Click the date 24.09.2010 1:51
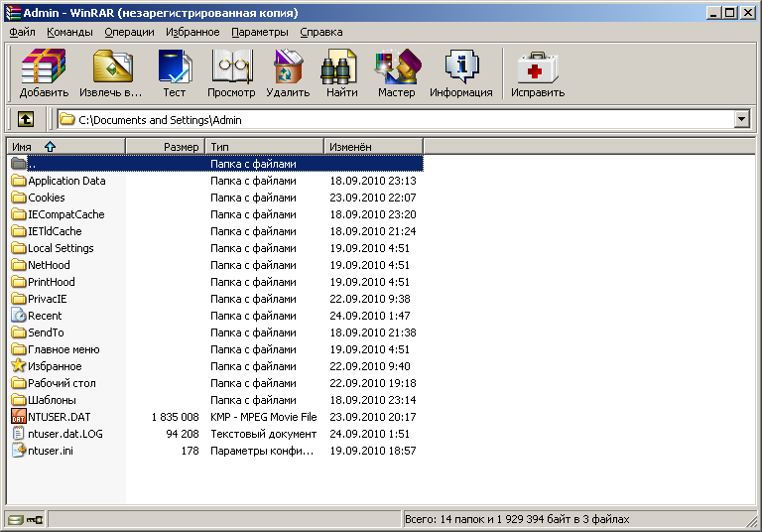 tap(370, 434)
